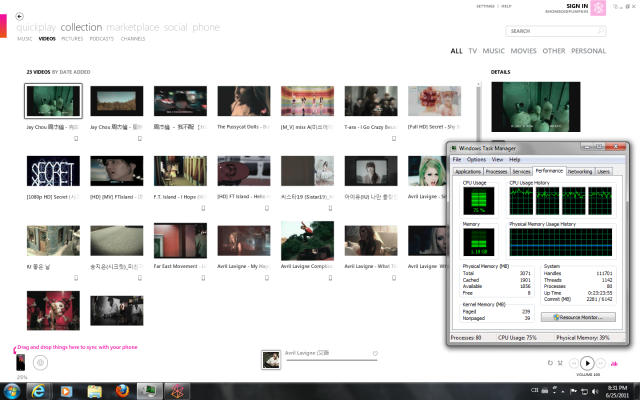Open the phone section
Image resolution: width=640 pixels, height=400 pixels.
click(x=206, y=27)
